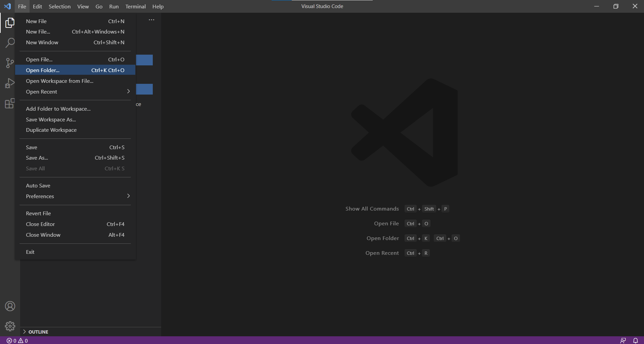
Task: Choose Exit from the File menu
Action: (75, 252)
